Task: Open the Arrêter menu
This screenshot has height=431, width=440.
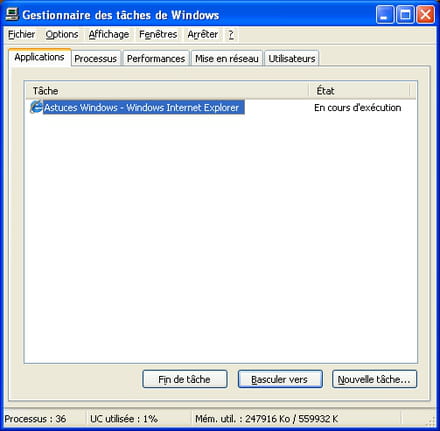Action: click(x=203, y=34)
